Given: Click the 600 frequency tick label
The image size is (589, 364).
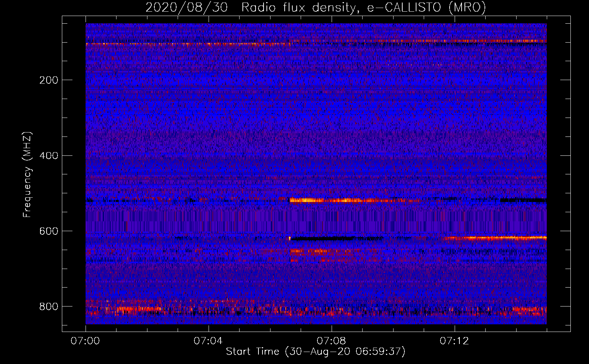Looking at the screenshot, I should [x=49, y=232].
